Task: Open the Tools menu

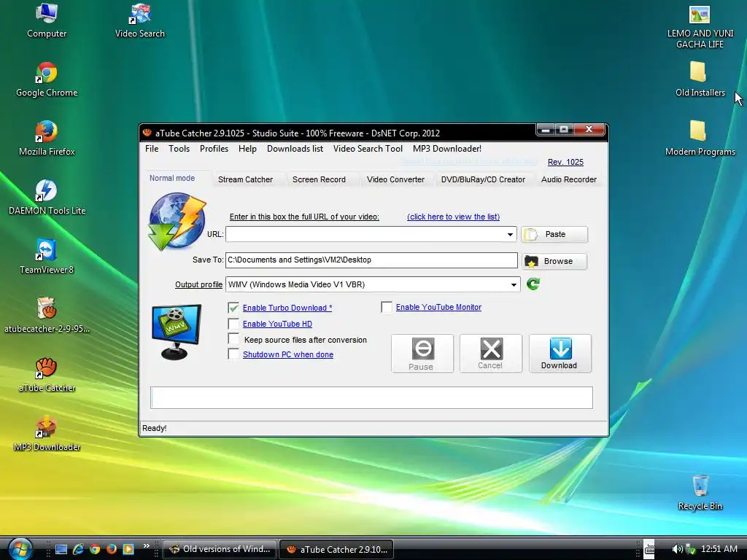Action: coord(179,149)
